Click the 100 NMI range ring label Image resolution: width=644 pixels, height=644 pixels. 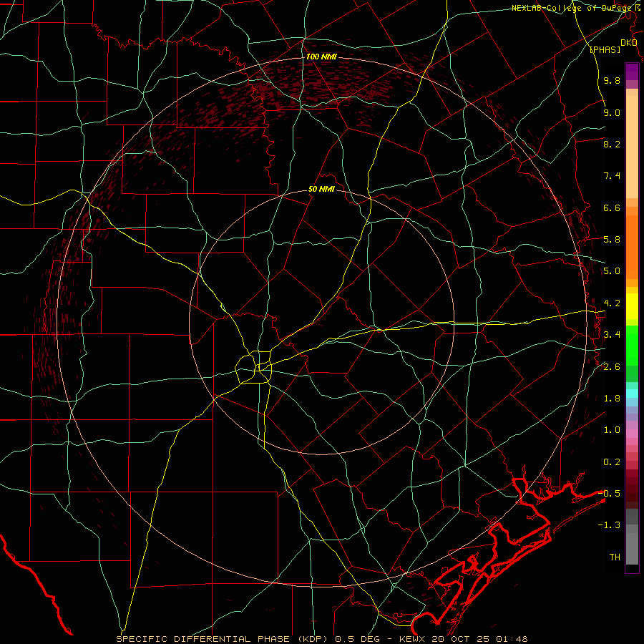(x=321, y=57)
